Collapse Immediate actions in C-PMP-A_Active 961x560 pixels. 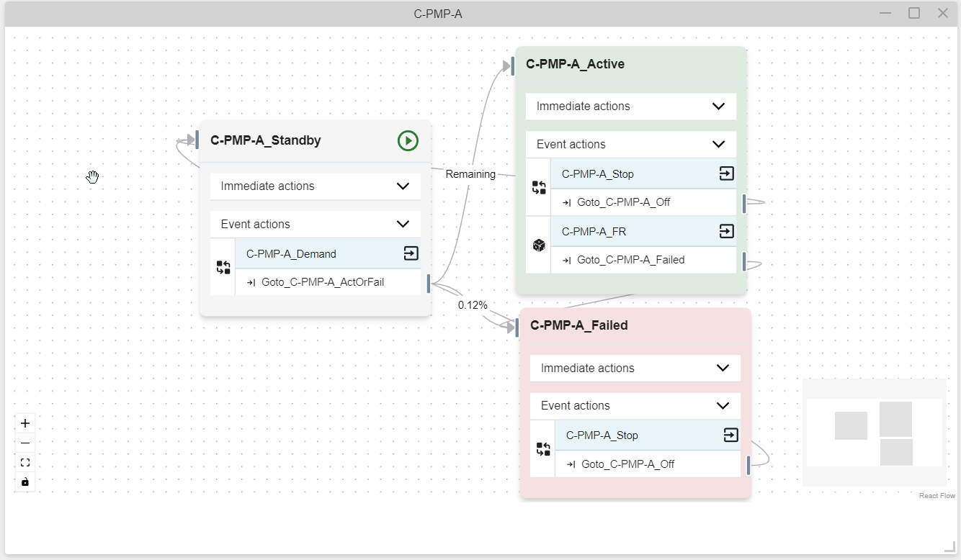(x=631, y=106)
